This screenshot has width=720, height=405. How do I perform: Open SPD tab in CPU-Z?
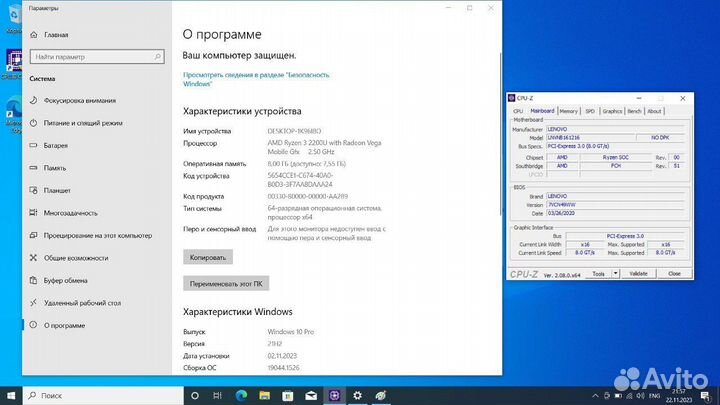click(590, 111)
